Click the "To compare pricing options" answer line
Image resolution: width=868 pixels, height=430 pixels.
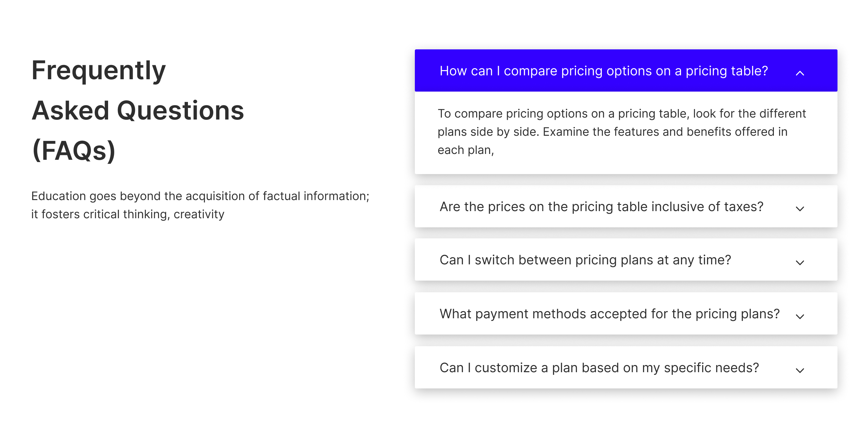point(621,114)
